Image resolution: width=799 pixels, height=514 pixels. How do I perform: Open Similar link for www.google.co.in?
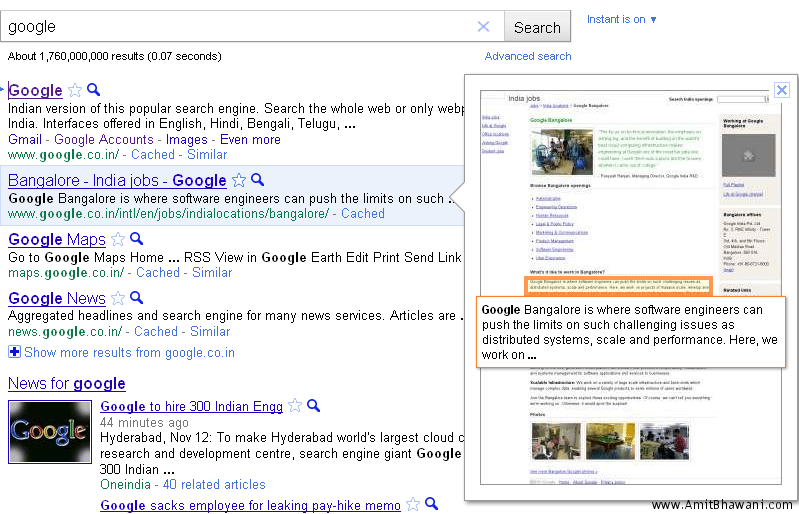tap(207, 154)
